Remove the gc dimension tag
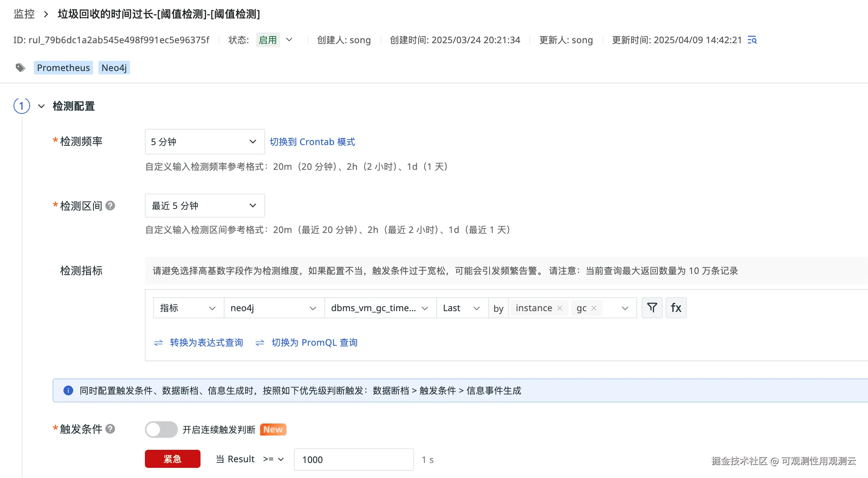This screenshot has width=868, height=478. [x=594, y=308]
